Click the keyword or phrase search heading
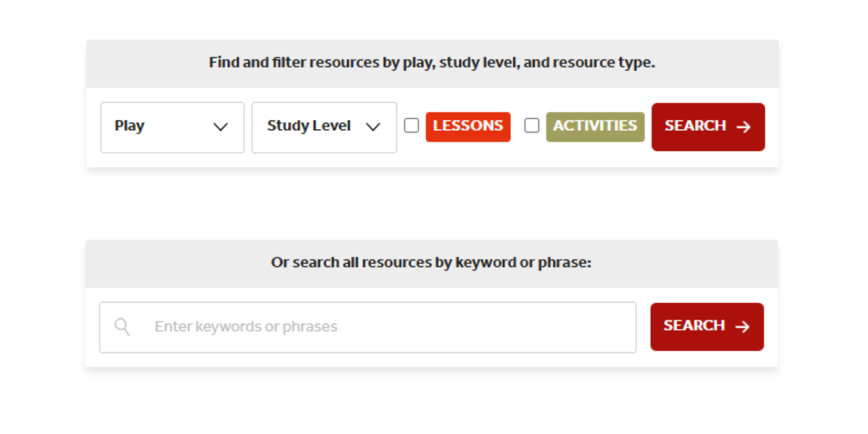Viewport: 868px width, 434px height. click(432, 262)
